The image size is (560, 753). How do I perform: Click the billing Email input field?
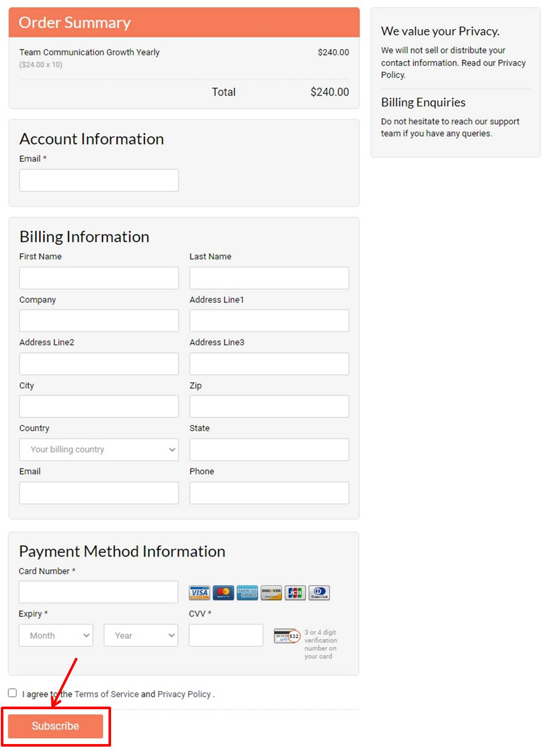[x=99, y=493]
